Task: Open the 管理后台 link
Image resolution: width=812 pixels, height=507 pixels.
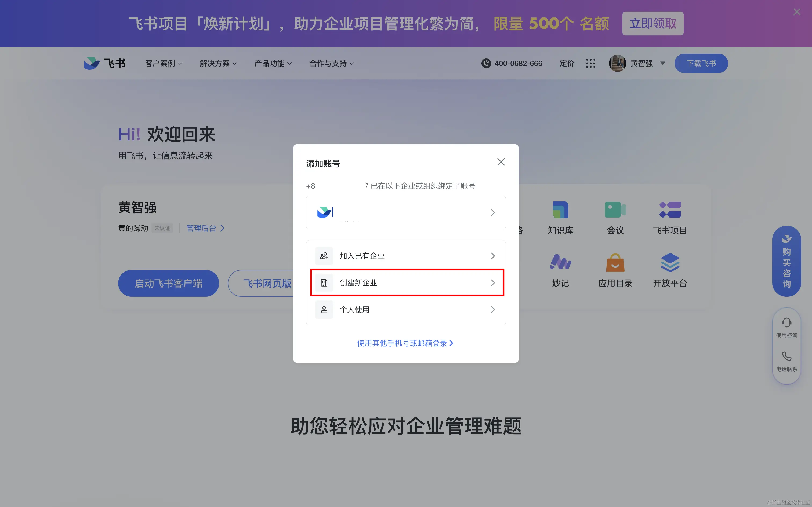Action: coord(205,228)
